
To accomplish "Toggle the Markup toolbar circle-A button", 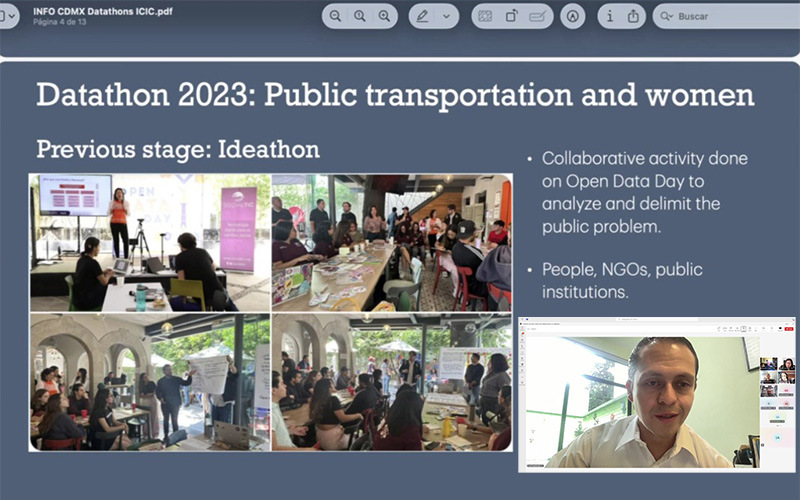I will click(572, 16).
